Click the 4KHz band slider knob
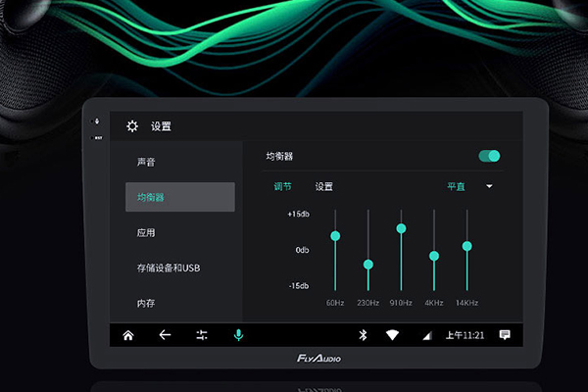The height and width of the screenshot is (392, 588). click(x=434, y=256)
